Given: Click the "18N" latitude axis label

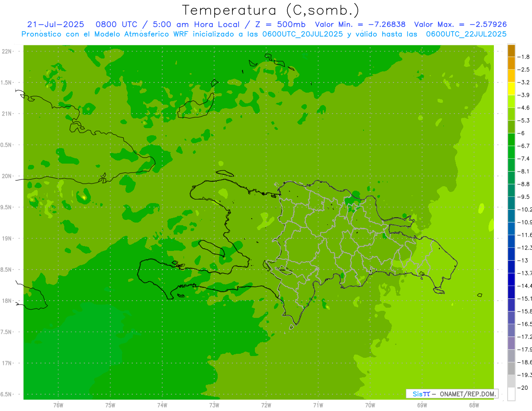Looking at the screenshot, I should [8, 301].
